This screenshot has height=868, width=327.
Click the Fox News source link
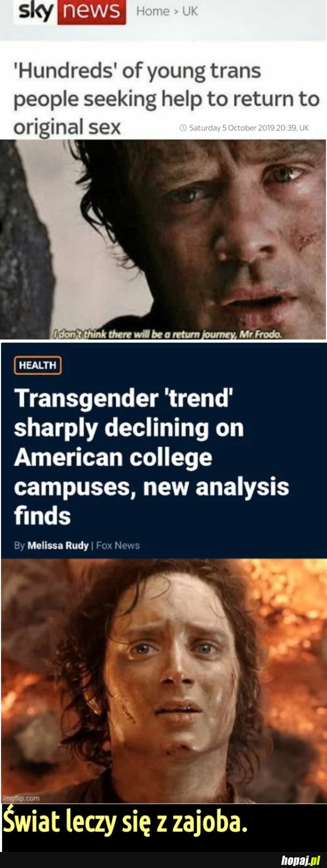pyautogui.click(x=118, y=545)
